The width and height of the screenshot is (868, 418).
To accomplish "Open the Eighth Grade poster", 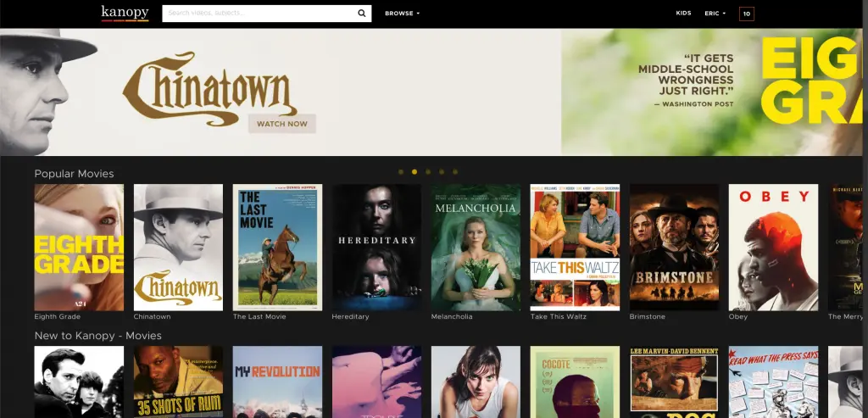I will tap(79, 248).
